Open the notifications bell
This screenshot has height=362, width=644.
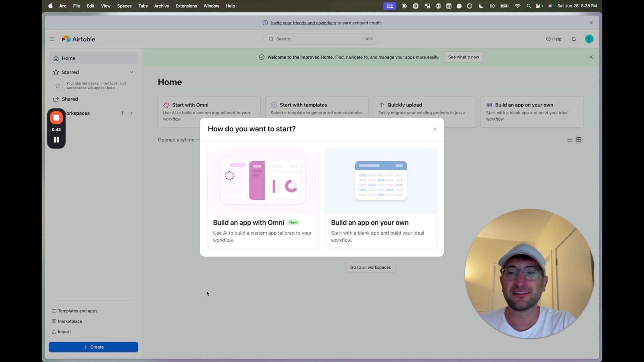coord(574,39)
